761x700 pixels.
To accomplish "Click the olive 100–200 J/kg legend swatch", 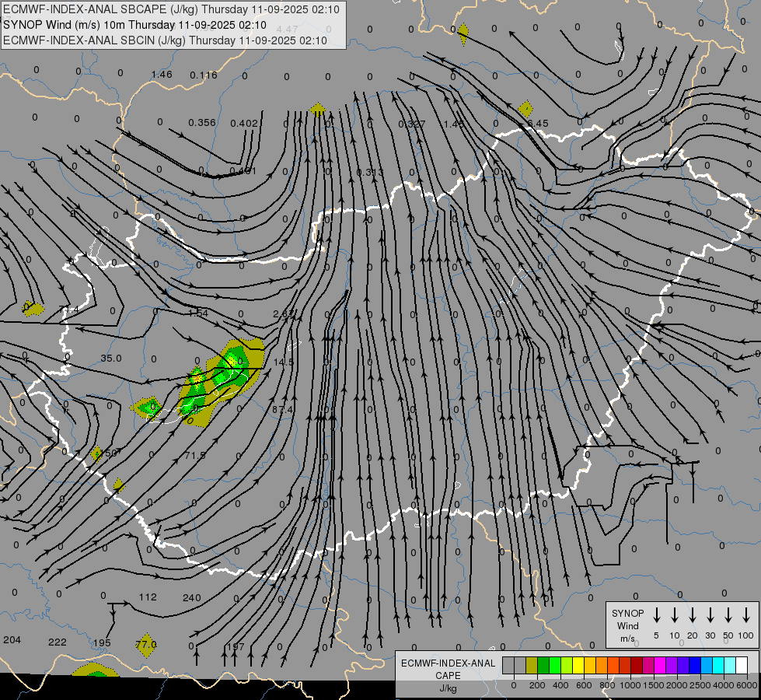I will tap(532, 666).
